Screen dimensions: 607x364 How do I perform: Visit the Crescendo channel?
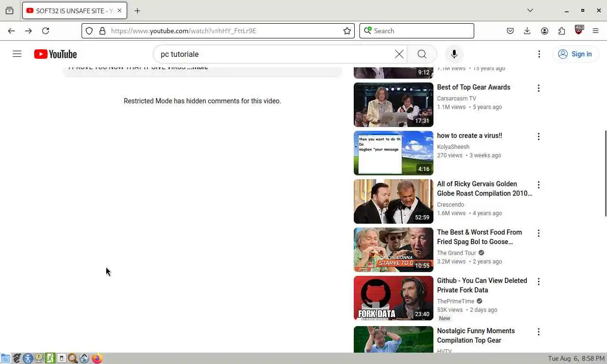coord(451,205)
